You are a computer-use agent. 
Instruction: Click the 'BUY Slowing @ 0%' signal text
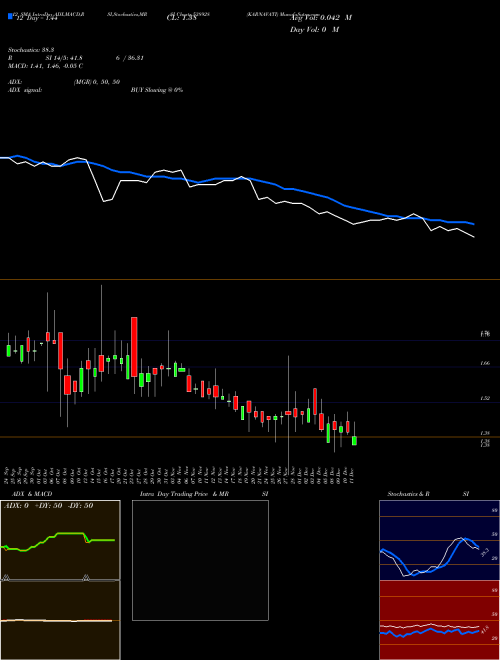click(157, 90)
